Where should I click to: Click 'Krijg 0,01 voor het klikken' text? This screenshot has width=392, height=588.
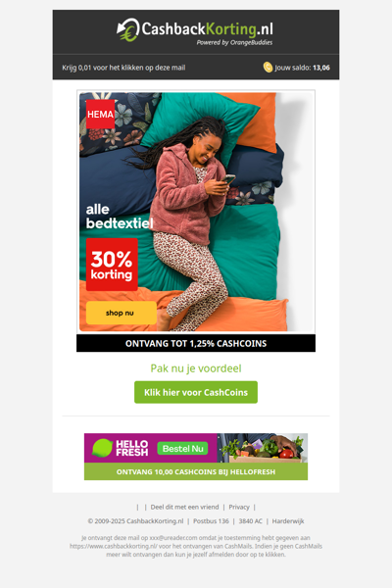point(123,68)
